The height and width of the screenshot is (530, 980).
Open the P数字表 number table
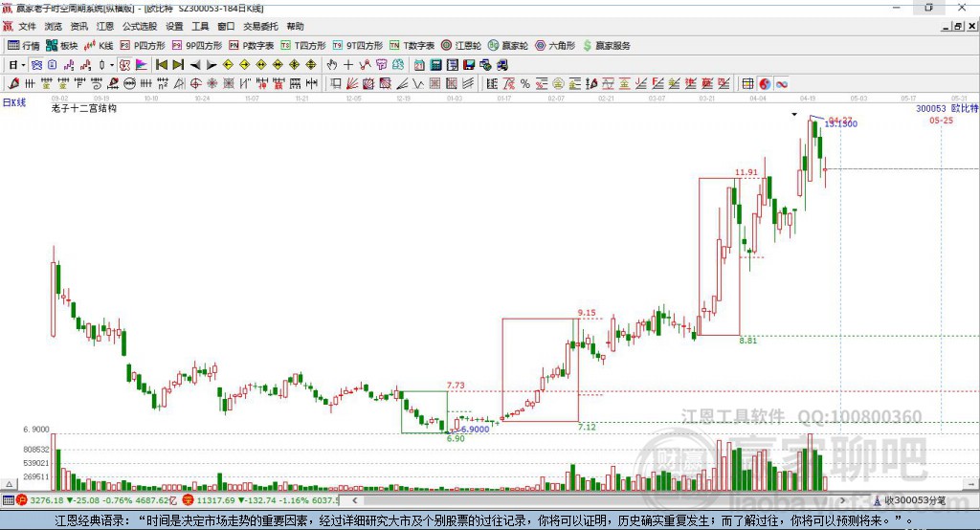point(252,46)
